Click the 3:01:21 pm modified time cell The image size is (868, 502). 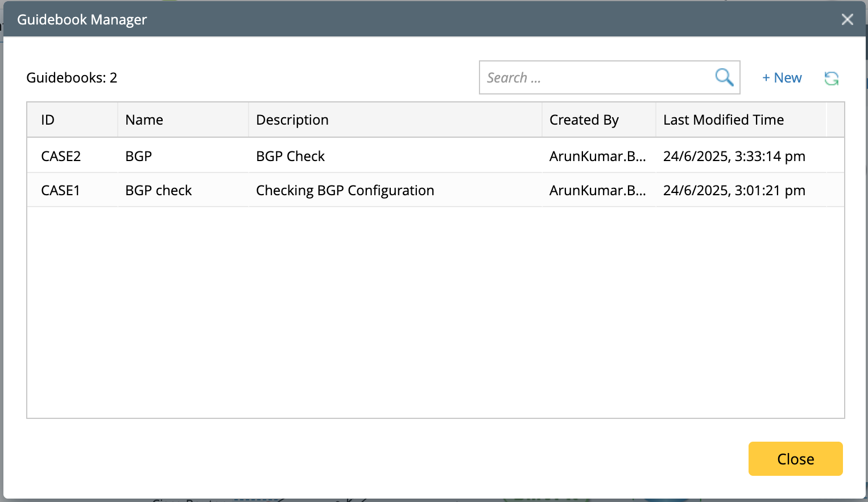pos(734,191)
